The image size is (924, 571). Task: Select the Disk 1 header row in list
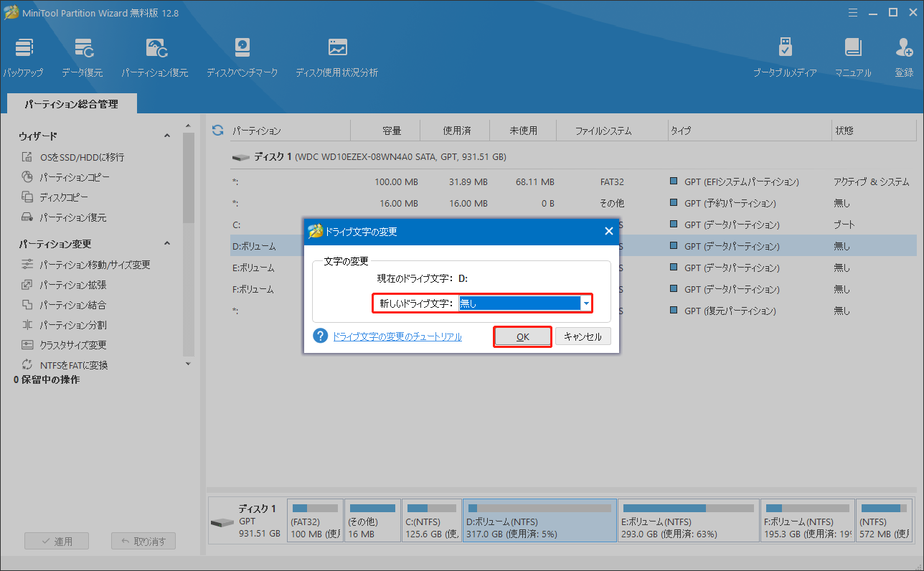coord(573,156)
